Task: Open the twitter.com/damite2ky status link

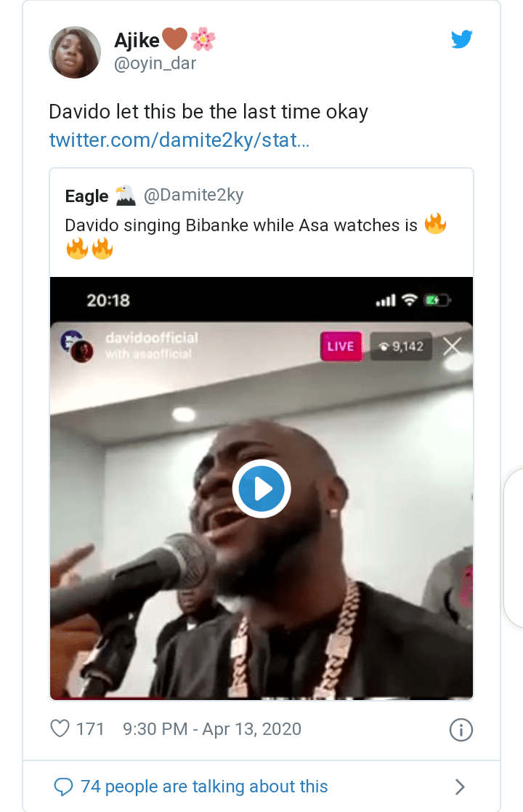Action: 179,140
